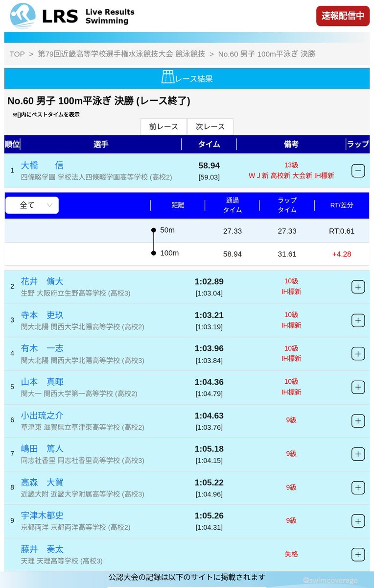Open swimmer profile 藤井 奏太
374x588 pixels.
pos(42,549)
